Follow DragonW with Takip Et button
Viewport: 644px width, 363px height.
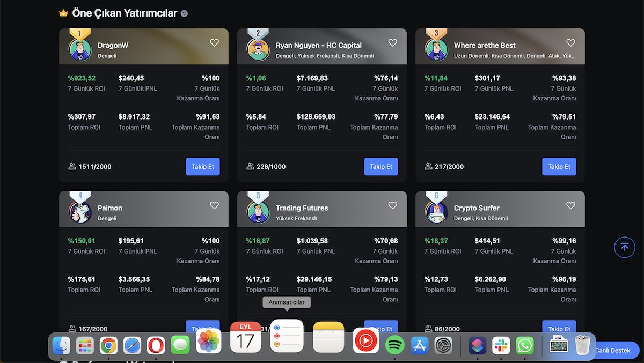[x=203, y=166]
